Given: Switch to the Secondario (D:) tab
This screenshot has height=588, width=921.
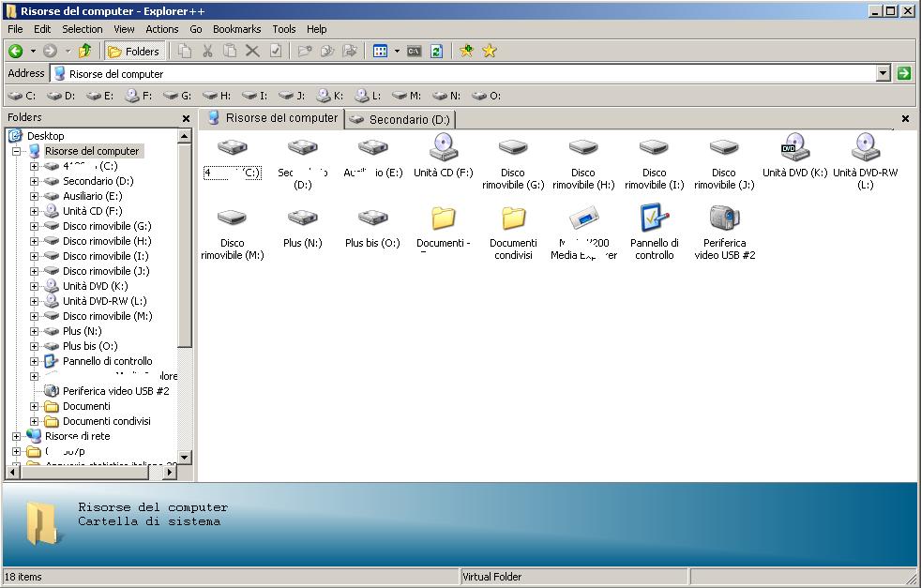Looking at the screenshot, I should coord(400,119).
